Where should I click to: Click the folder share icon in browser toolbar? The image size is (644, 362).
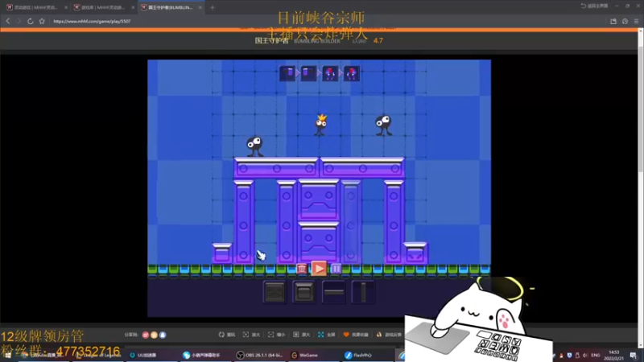pyautogui.click(x=613, y=21)
